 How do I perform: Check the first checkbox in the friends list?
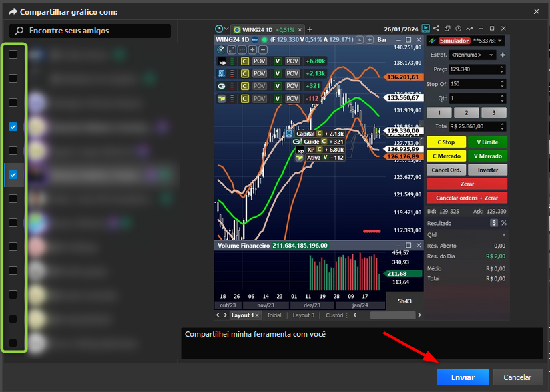click(x=13, y=54)
